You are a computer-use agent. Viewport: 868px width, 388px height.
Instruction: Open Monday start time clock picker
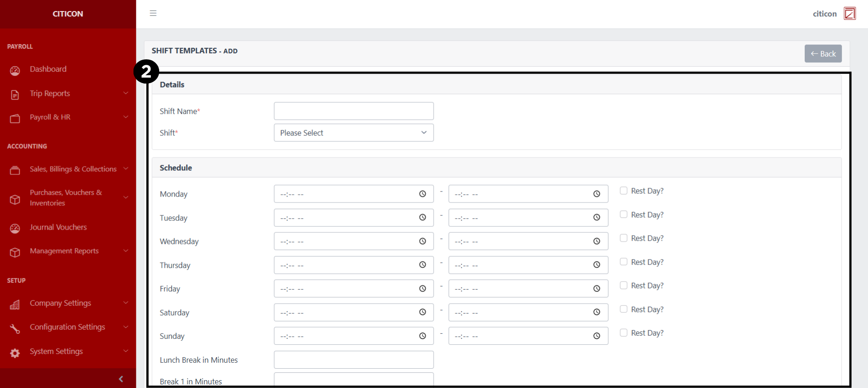pyautogui.click(x=423, y=194)
